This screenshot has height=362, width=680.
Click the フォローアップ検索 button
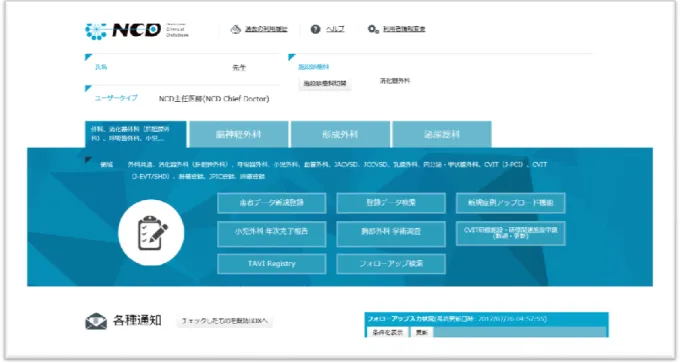tap(391, 264)
